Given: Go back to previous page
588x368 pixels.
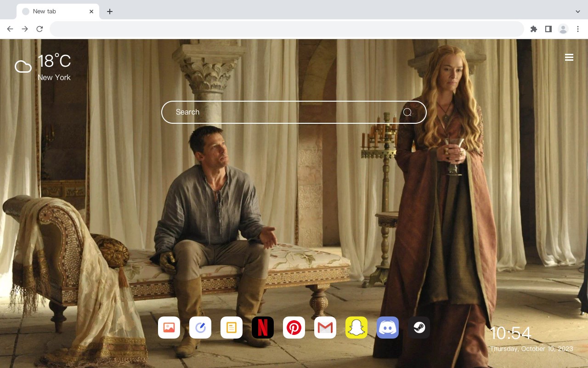Looking at the screenshot, I should coord(10,29).
